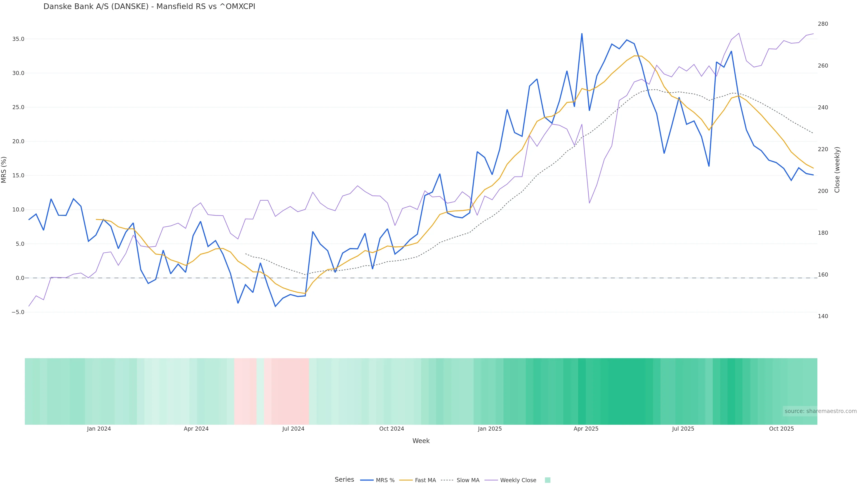Select the Apr 2024 week axis label
This screenshot has height=488, width=868.
point(196,429)
